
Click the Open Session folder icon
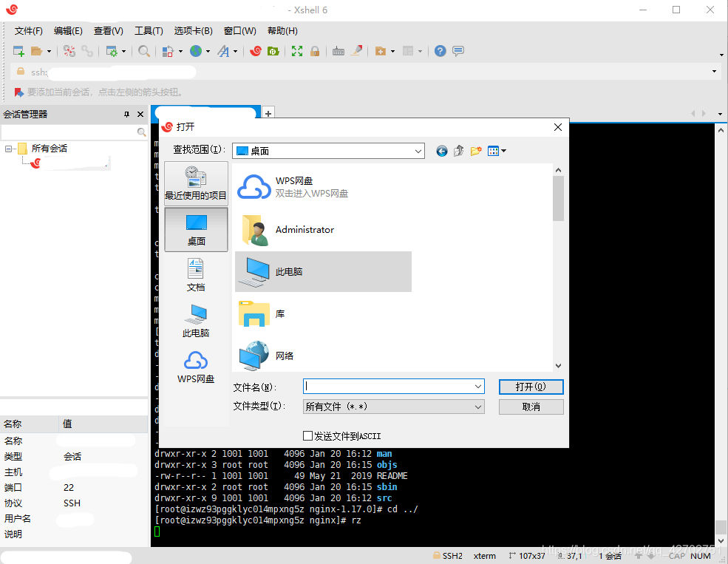click(x=36, y=51)
